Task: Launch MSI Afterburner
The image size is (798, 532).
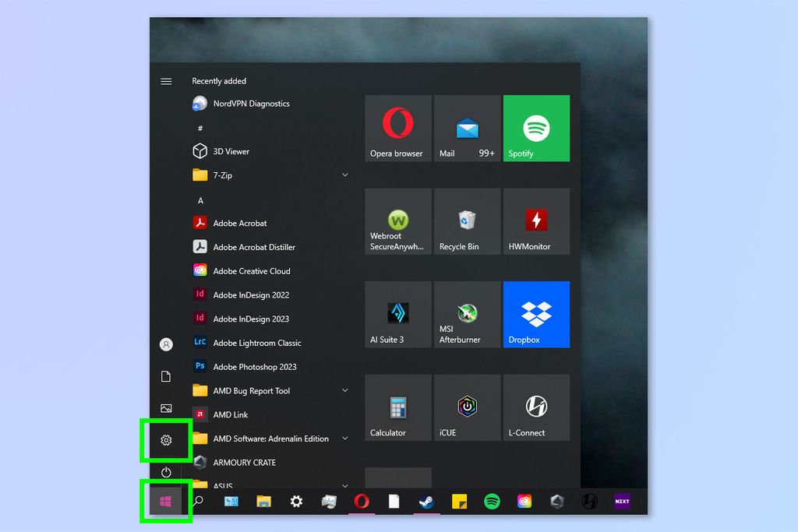Action: pyautogui.click(x=467, y=314)
